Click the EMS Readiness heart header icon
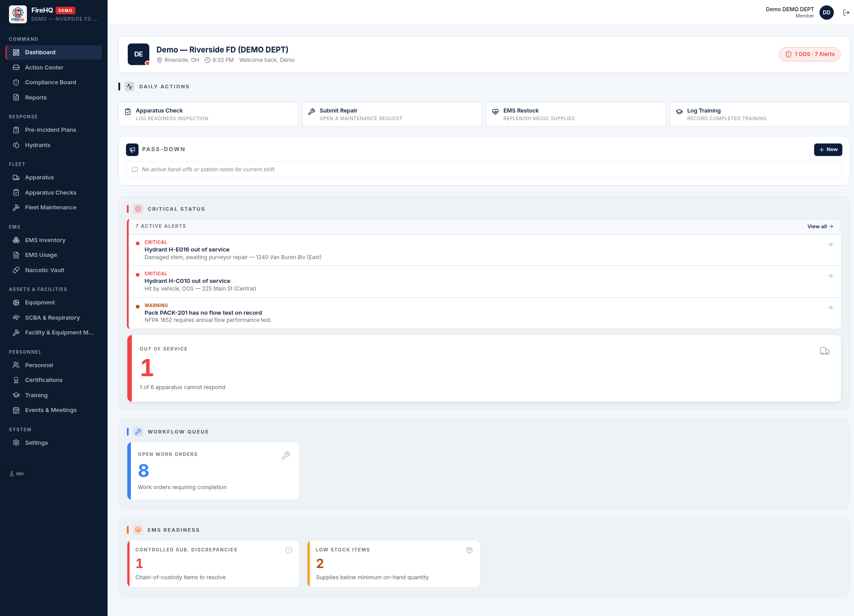The width and height of the screenshot is (854, 616). point(138,530)
